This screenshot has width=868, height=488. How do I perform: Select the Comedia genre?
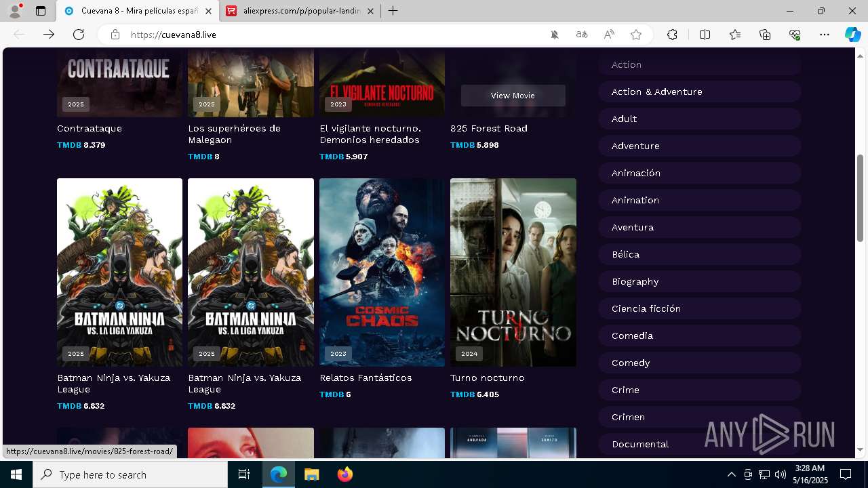[x=700, y=335]
